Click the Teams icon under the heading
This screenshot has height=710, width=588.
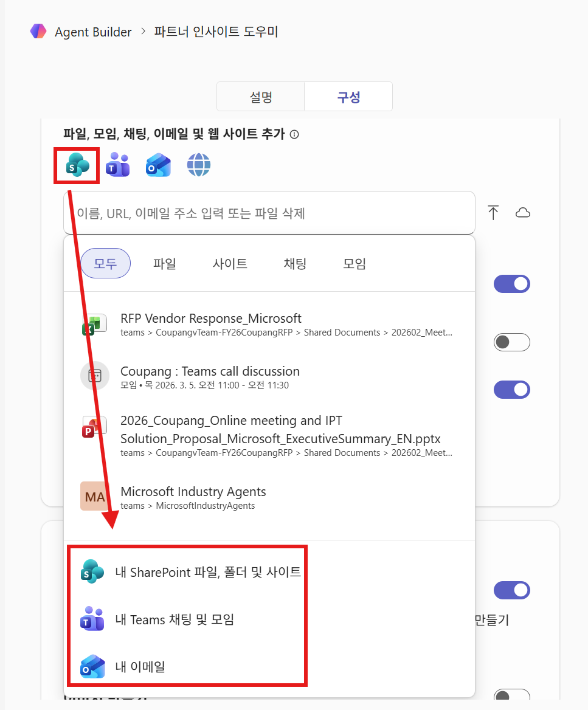click(x=117, y=165)
